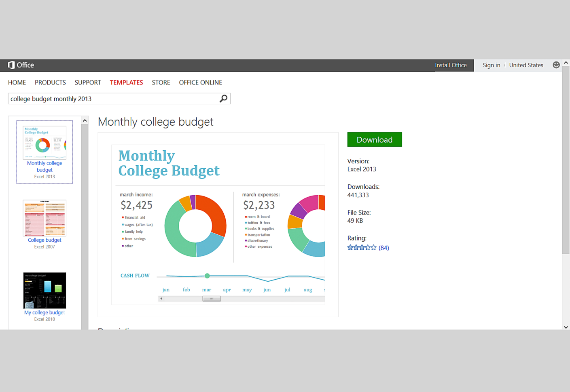Image resolution: width=570 pixels, height=392 pixels.
Task: Click the page scrollbar down arrow
Action: [x=566, y=327]
